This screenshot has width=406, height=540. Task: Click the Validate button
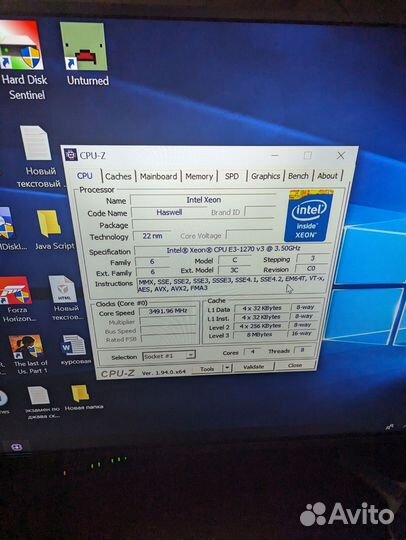253,367
